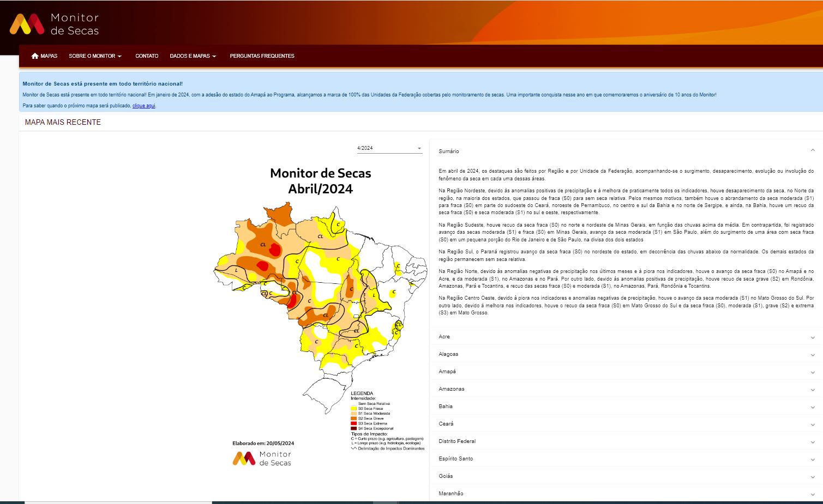Click the S4 Seca Excepcional legend swatch
The height and width of the screenshot is (504, 823).
[x=353, y=428]
